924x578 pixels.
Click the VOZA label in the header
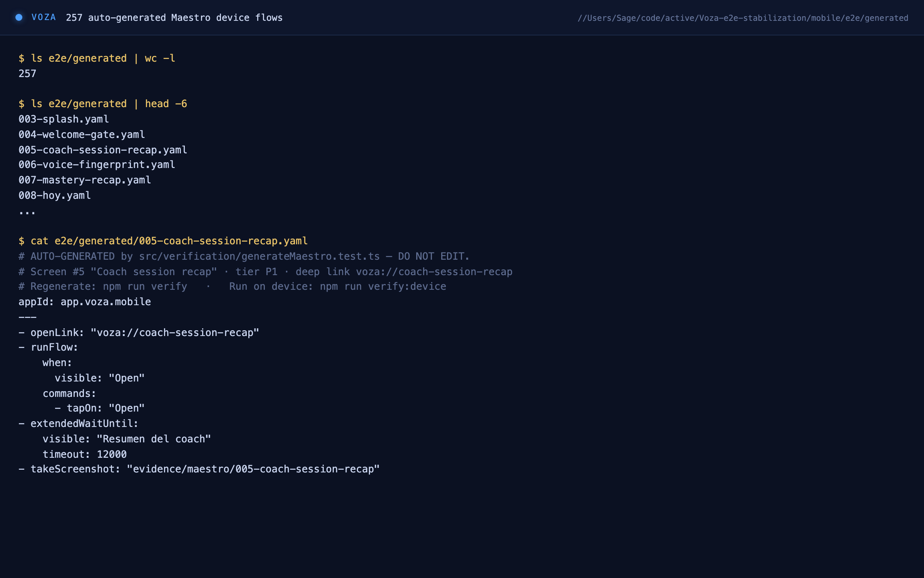[44, 17]
